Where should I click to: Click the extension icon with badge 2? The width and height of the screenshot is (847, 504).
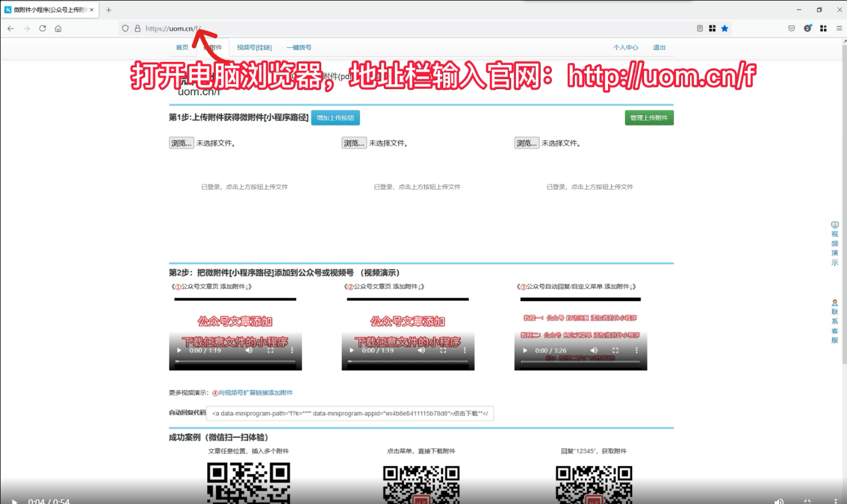(x=807, y=28)
